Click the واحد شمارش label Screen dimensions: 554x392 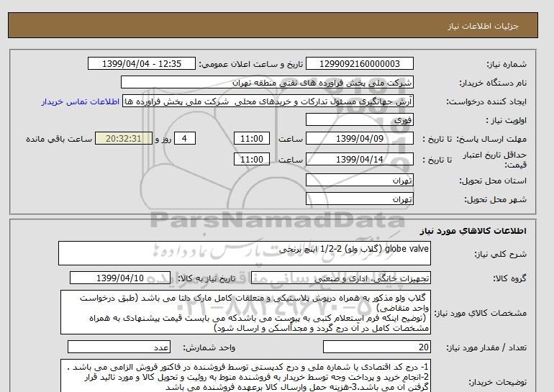(x=209, y=347)
